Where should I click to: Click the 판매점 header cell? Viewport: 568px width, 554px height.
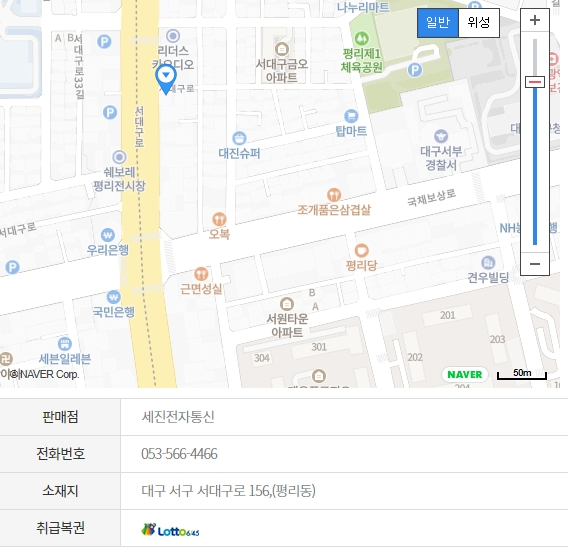60,417
